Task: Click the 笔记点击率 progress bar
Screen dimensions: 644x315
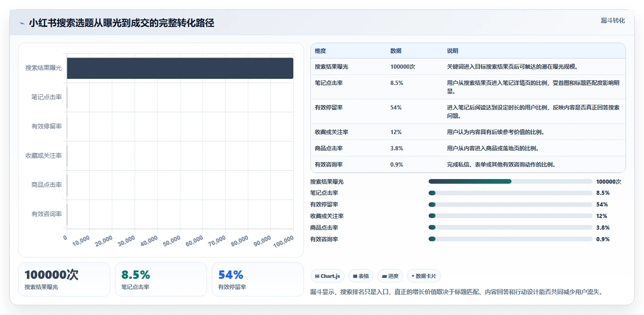Action: coord(511,193)
